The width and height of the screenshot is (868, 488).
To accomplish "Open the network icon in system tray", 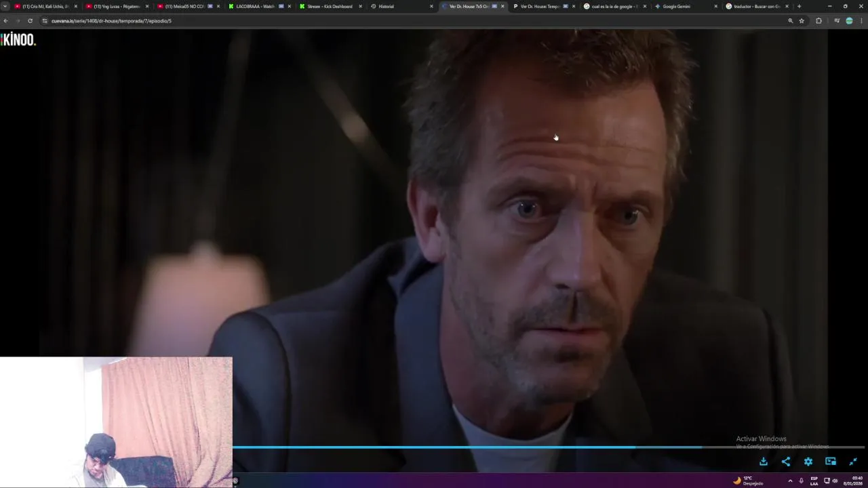I will click(827, 481).
